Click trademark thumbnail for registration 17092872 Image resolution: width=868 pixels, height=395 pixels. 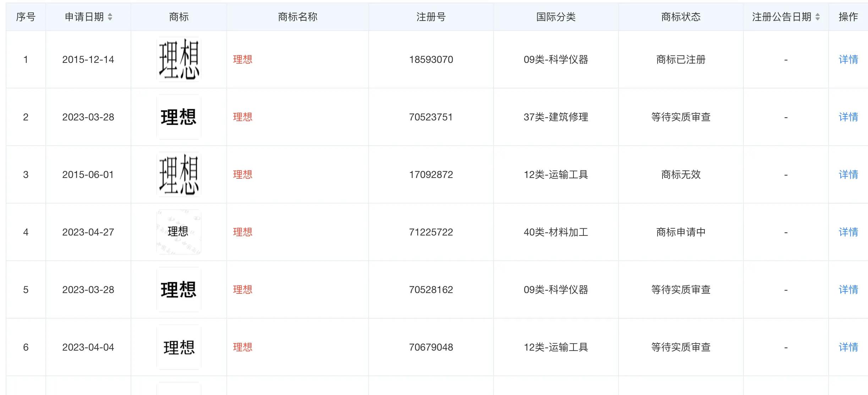click(178, 174)
